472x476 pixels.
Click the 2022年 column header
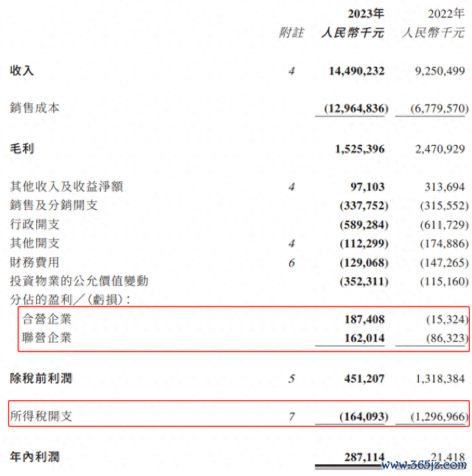[446, 14]
